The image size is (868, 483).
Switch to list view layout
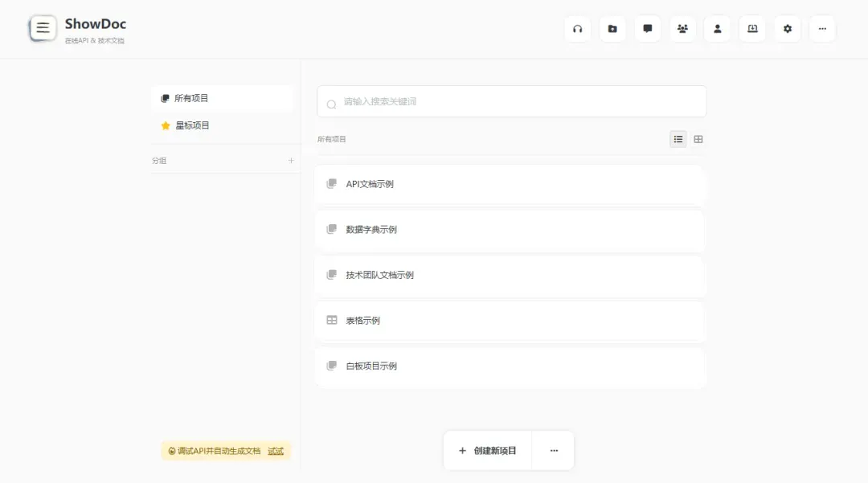coord(678,139)
